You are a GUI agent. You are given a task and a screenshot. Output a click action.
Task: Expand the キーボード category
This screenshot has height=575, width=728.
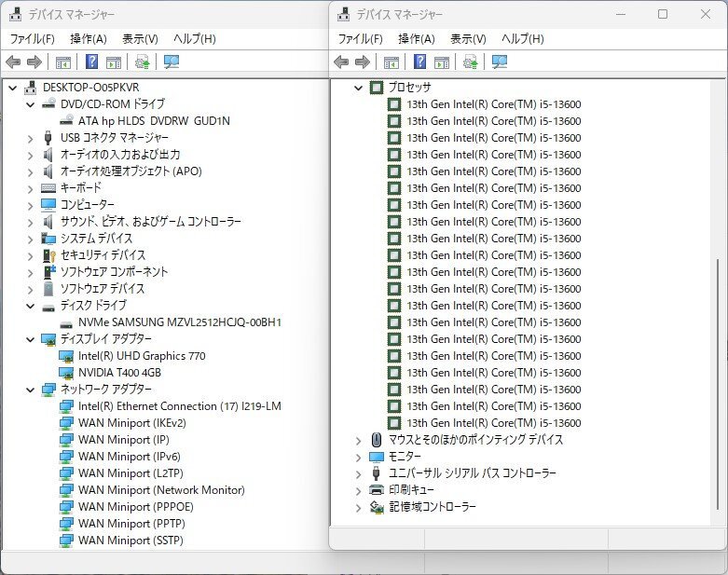(31, 188)
